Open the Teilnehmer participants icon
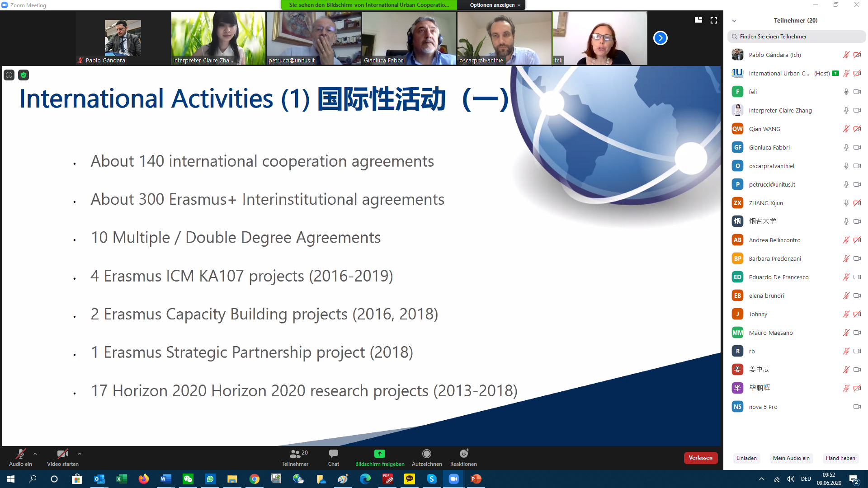Screen dimensions: 868x488 (295, 454)
